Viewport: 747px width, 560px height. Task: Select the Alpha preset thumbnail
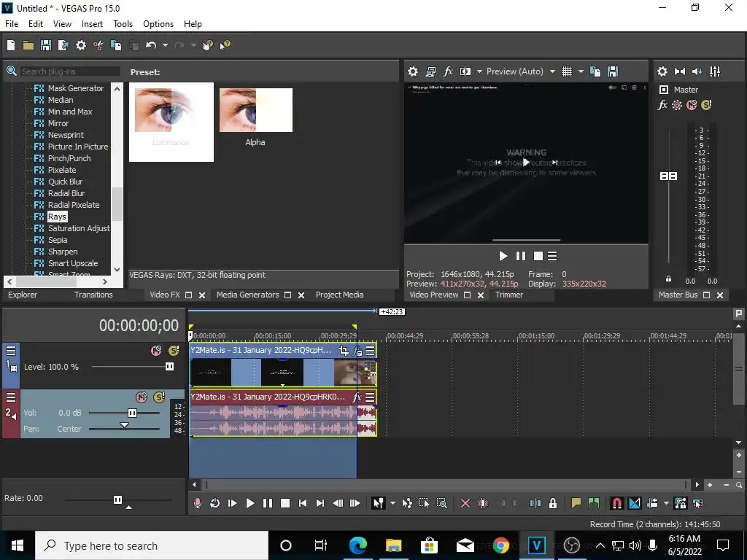(x=256, y=111)
